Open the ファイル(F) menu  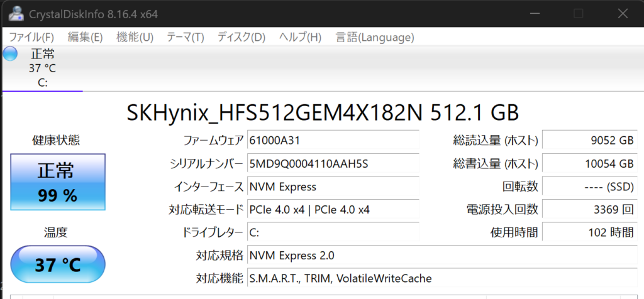click(x=31, y=37)
